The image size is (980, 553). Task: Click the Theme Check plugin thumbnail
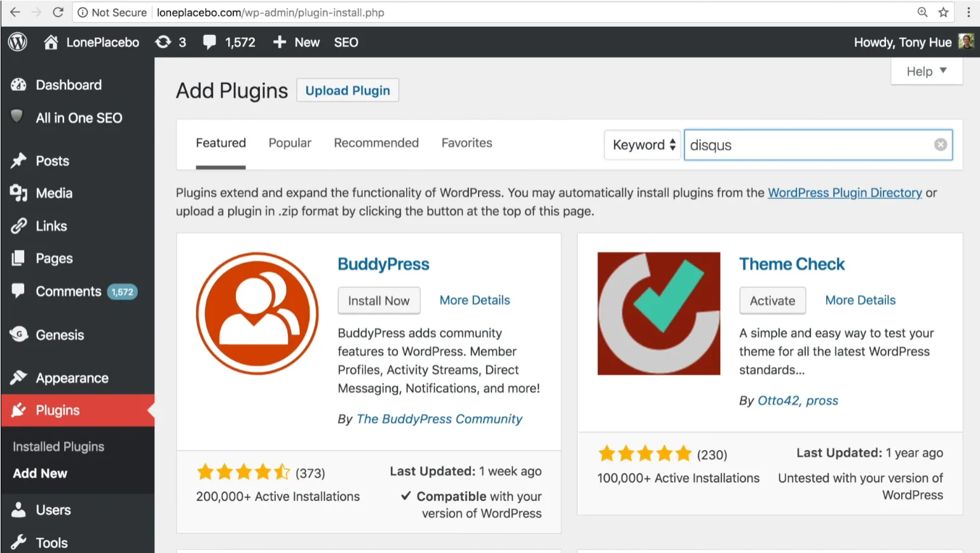tap(658, 313)
